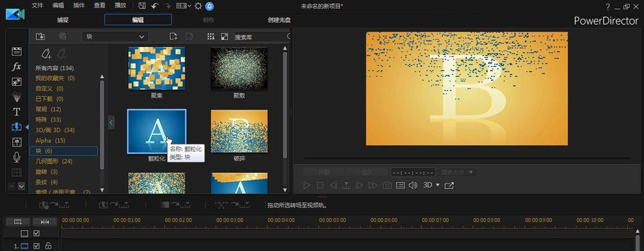This screenshot has width=644, height=251.
Task: Click the timeline track manager button
Action: click(17, 222)
